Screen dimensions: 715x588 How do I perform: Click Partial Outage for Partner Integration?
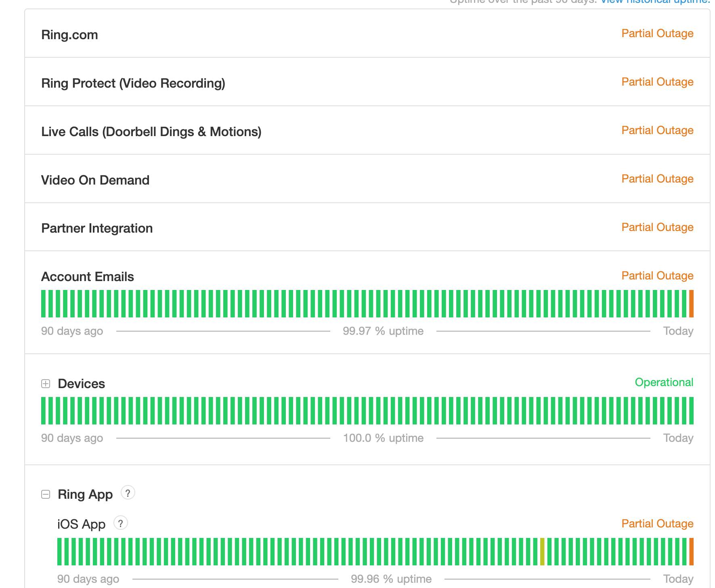click(x=657, y=227)
